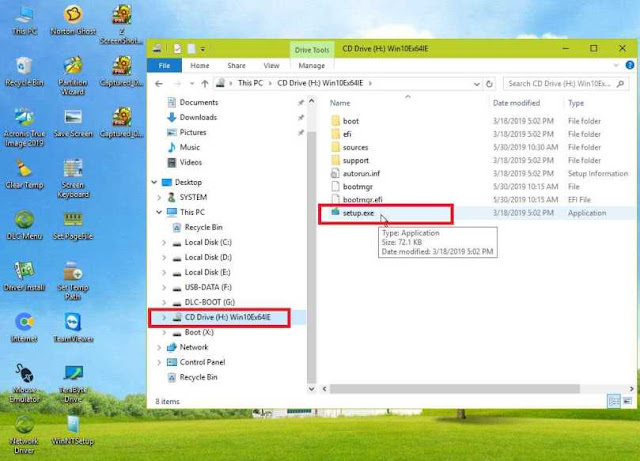Open the View ribbon tab
This screenshot has height=461, width=640.
click(x=271, y=66)
